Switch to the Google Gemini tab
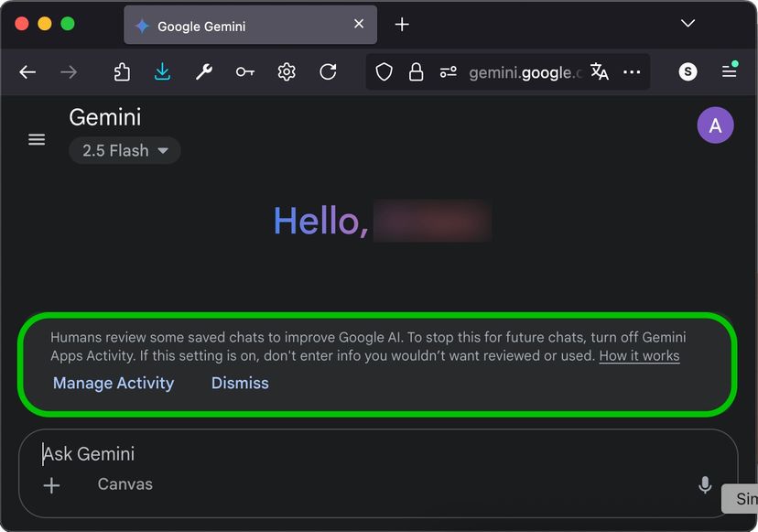Viewport: 758px width, 532px height. click(229, 25)
